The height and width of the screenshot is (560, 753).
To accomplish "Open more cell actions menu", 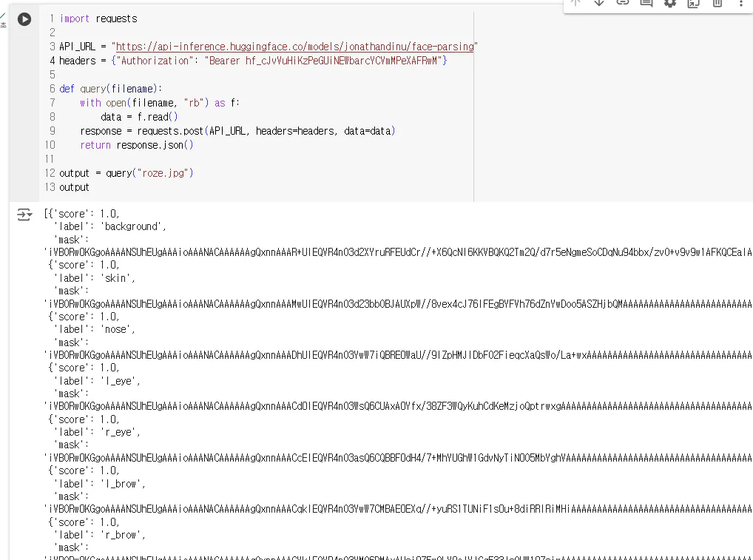I will 741,3.
